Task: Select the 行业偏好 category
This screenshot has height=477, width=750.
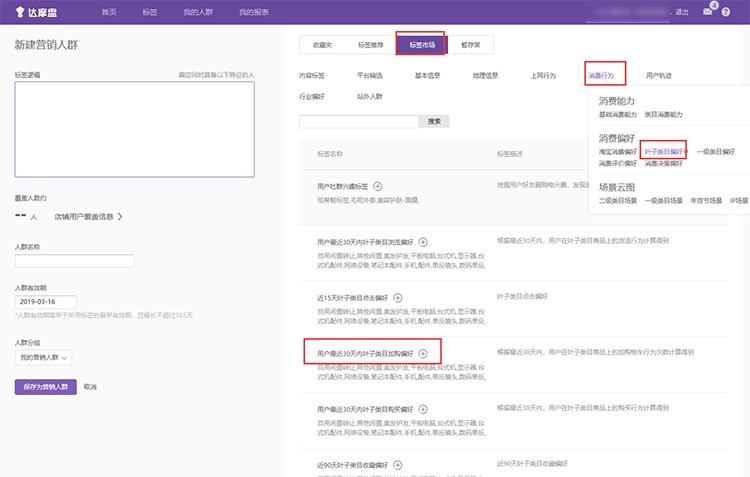Action: tap(312, 97)
